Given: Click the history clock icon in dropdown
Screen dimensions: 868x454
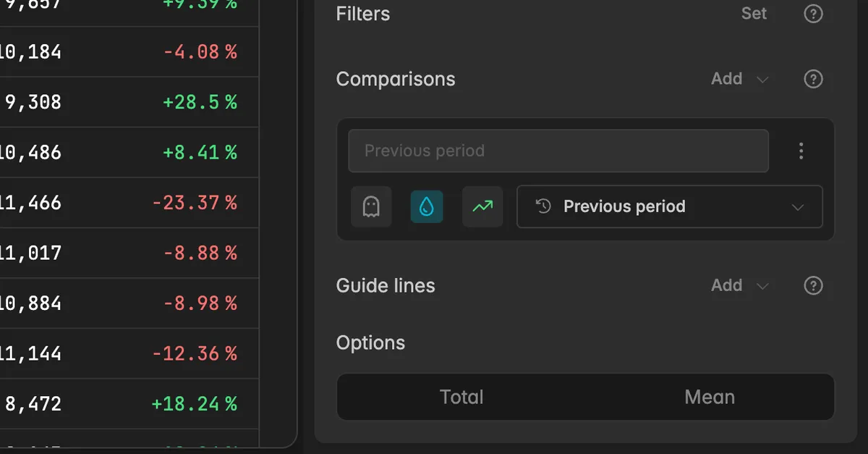Looking at the screenshot, I should pyautogui.click(x=543, y=206).
